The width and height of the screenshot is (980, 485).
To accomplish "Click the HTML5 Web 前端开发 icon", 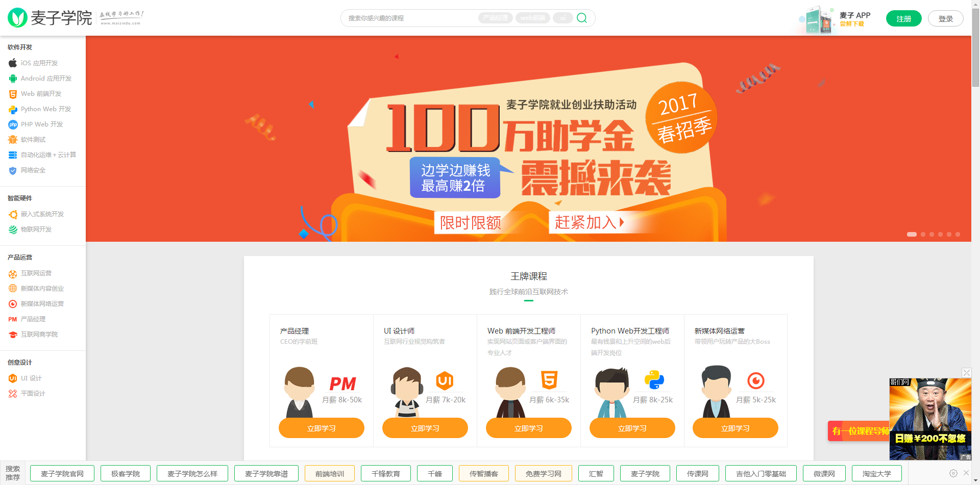I will click(13, 94).
